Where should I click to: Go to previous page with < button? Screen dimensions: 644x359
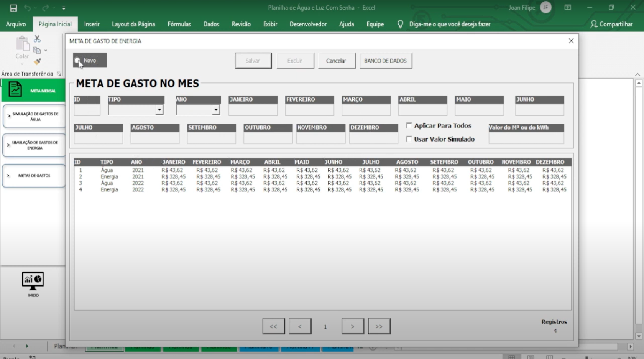(x=300, y=326)
